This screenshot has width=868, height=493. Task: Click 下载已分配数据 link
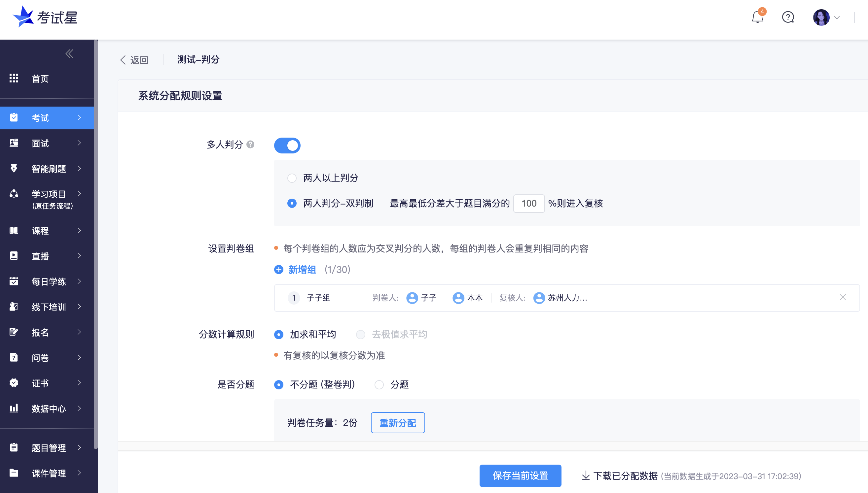click(x=626, y=476)
